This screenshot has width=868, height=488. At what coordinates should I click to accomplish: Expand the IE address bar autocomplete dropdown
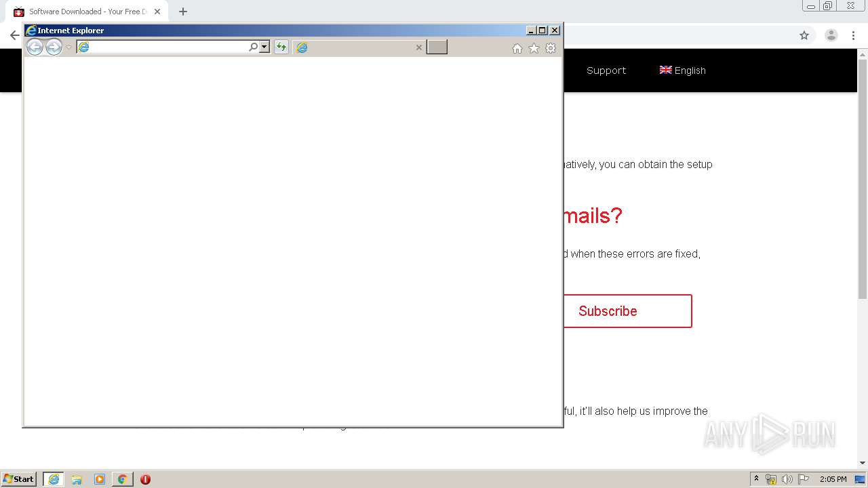coord(264,47)
